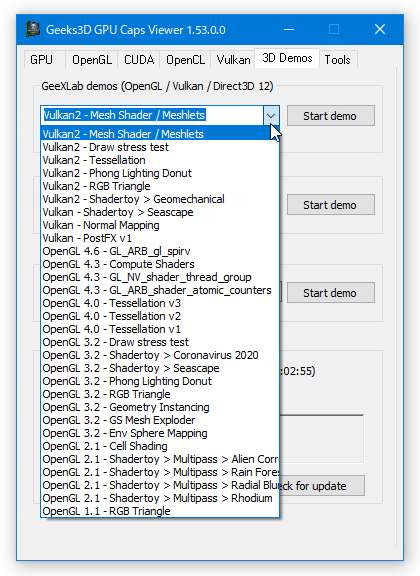Choose OpenGL 3.2 - Shadertoy > Coronavirus 2020
The image size is (420, 576).
point(160,355)
